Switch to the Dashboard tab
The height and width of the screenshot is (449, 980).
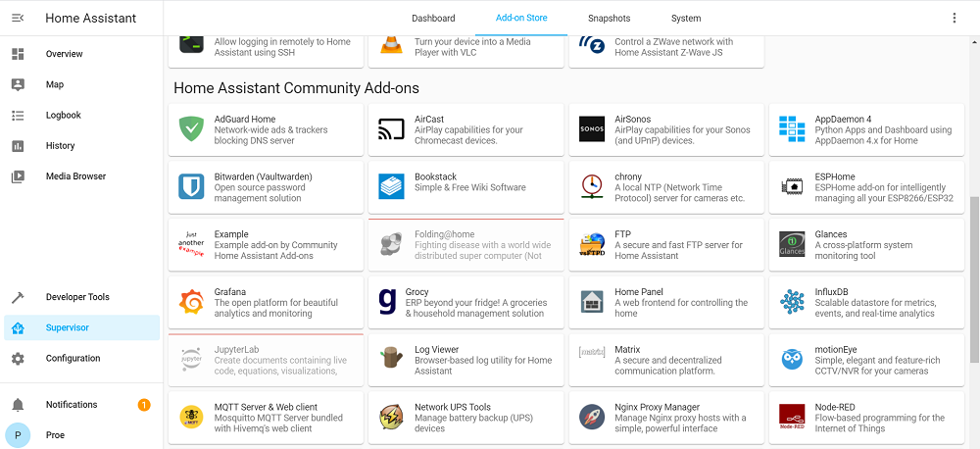click(433, 18)
